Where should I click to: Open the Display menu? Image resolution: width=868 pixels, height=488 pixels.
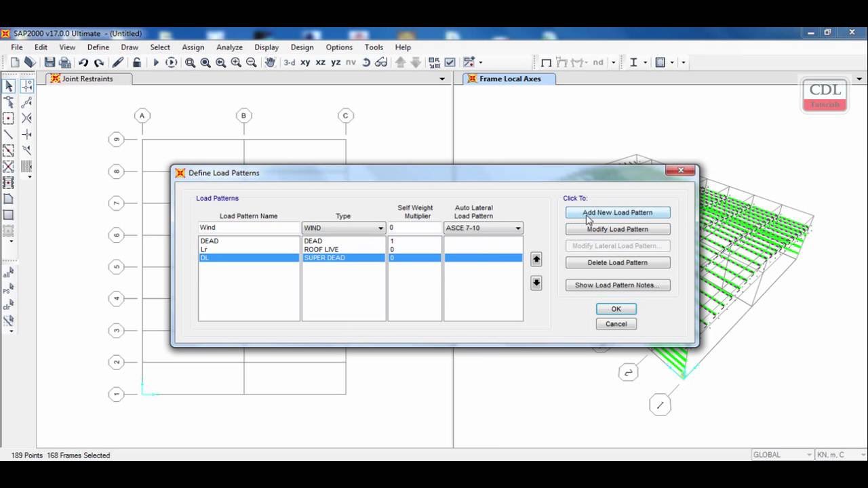[267, 47]
